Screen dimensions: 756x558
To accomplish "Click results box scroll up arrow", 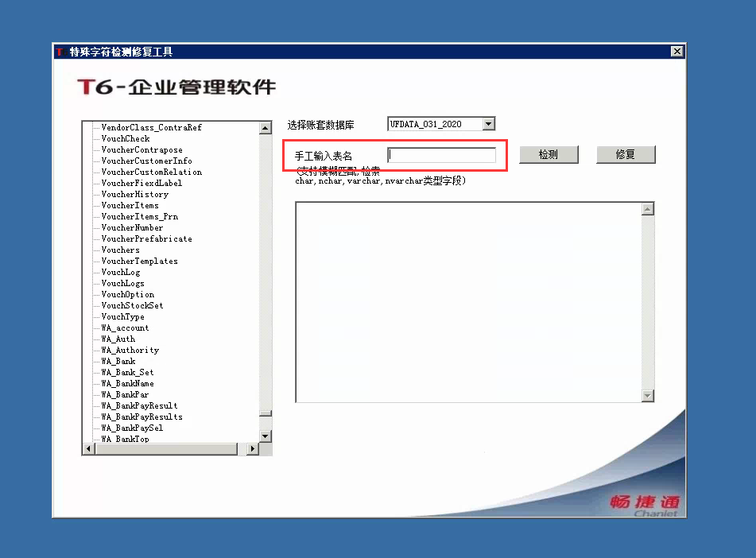I will [648, 209].
